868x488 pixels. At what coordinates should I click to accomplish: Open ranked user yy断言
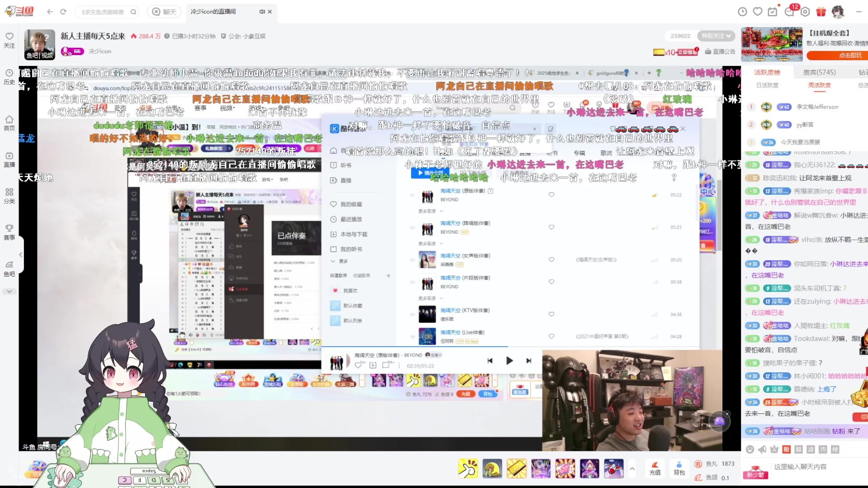805,125
